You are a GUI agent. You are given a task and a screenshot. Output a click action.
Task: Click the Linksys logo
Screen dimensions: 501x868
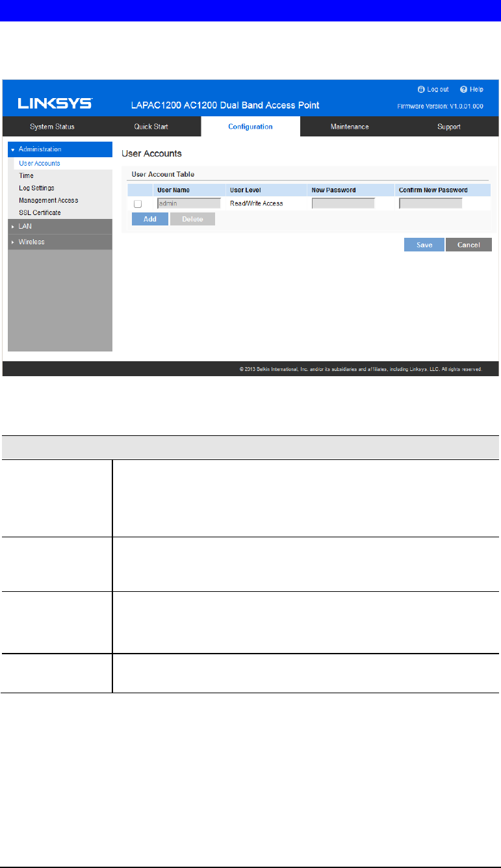[x=55, y=104]
